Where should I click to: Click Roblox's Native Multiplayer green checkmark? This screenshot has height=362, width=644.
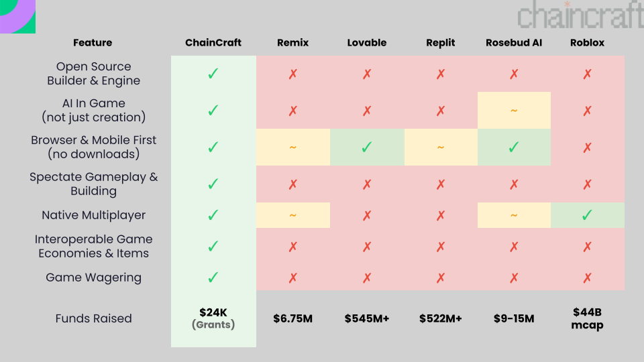click(588, 215)
